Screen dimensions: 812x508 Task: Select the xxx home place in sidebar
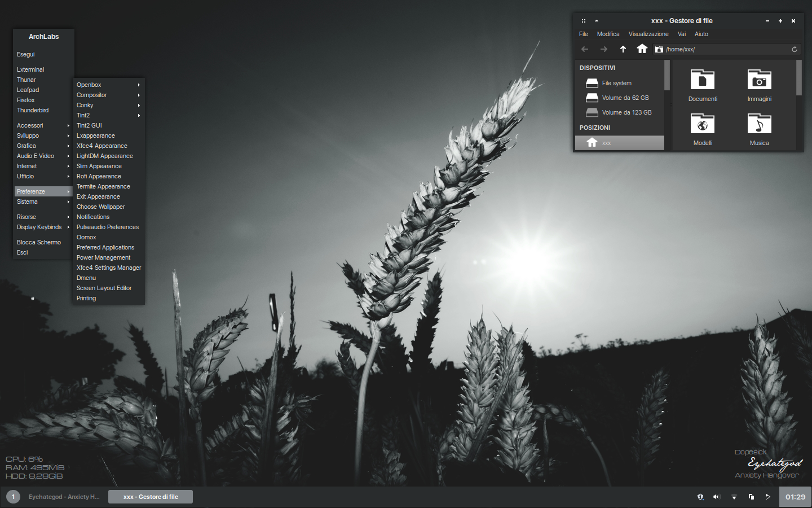point(620,143)
